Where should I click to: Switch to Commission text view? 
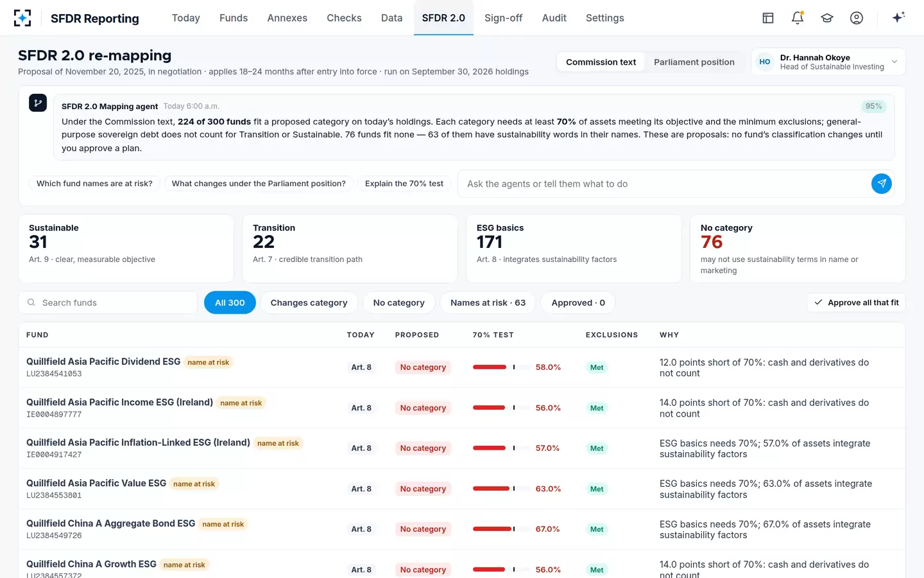coord(601,62)
